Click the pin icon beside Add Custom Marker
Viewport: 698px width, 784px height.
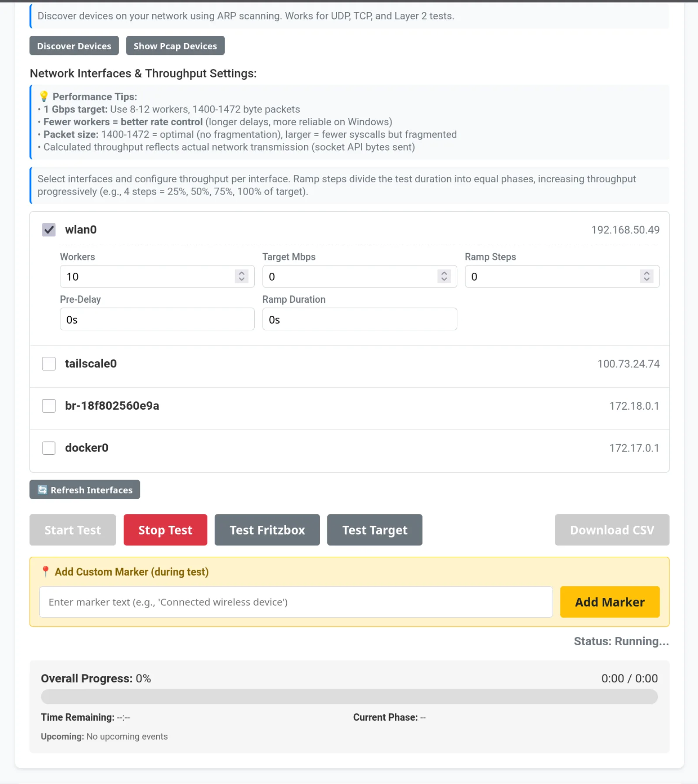[45, 572]
